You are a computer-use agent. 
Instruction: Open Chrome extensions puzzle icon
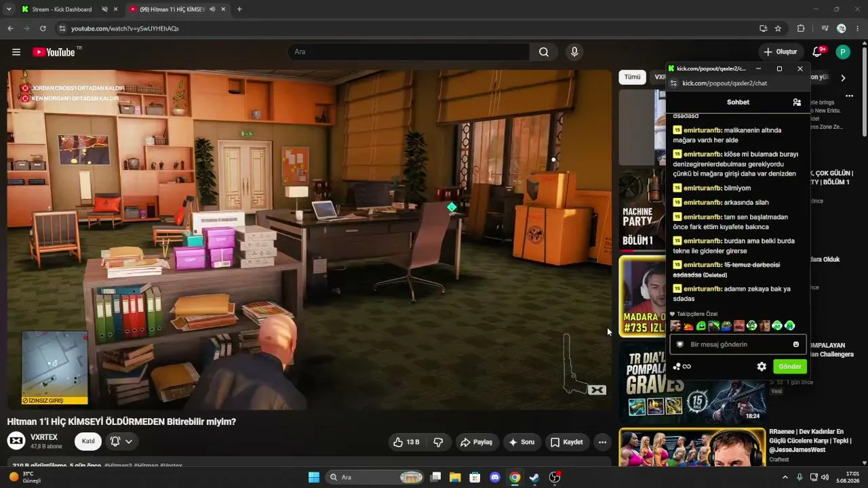click(x=801, y=28)
